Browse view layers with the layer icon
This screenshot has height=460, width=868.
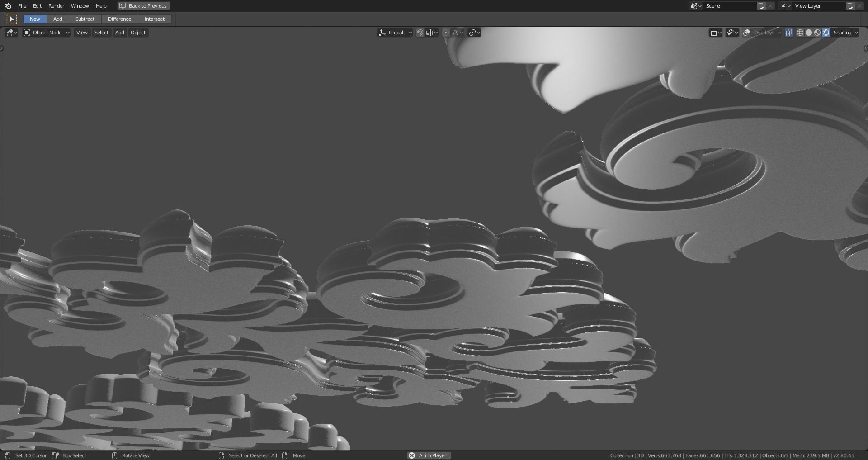tap(785, 6)
